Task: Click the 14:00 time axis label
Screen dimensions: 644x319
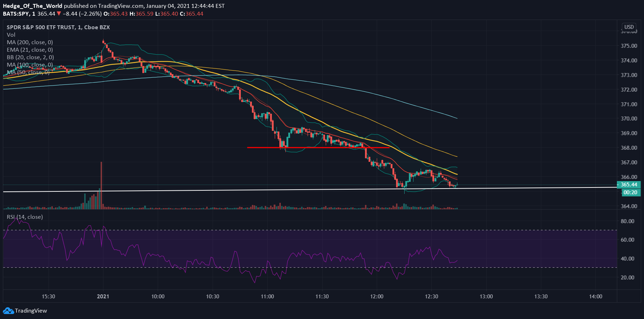Action: pyautogui.click(x=595, y=297)
